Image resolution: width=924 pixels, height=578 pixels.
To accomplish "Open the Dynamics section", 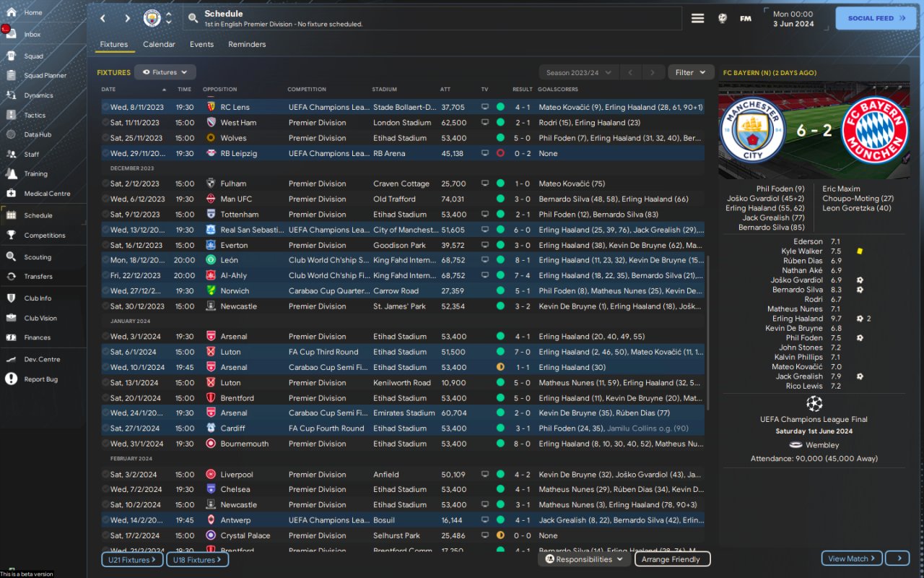I will coord(38,95).
